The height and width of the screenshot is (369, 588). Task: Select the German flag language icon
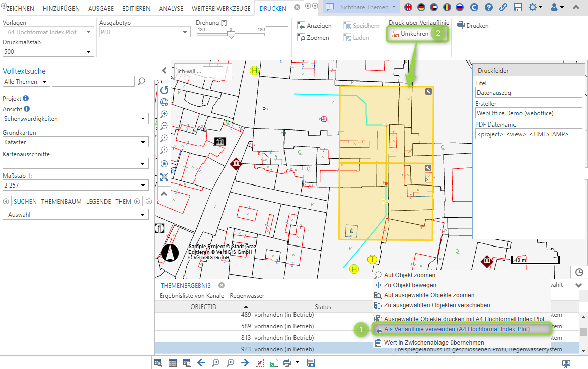click(421, 7)
